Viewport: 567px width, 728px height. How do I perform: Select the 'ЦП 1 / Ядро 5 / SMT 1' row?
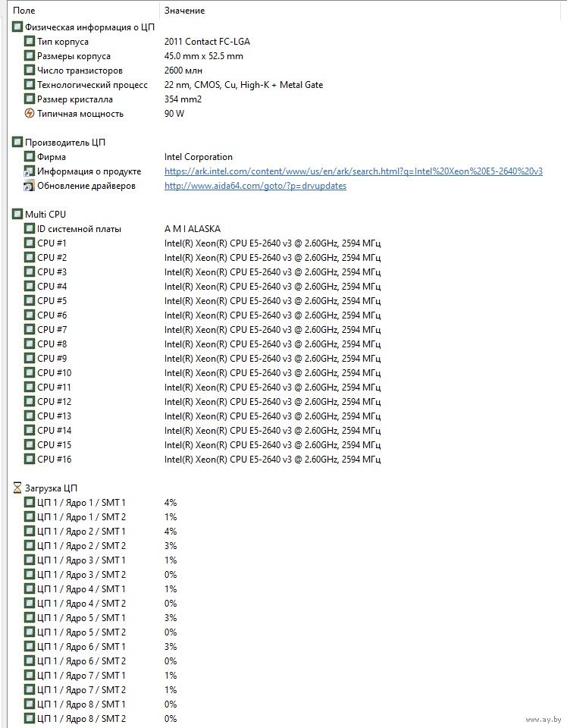pyautogui.click(x=81, y=617)
